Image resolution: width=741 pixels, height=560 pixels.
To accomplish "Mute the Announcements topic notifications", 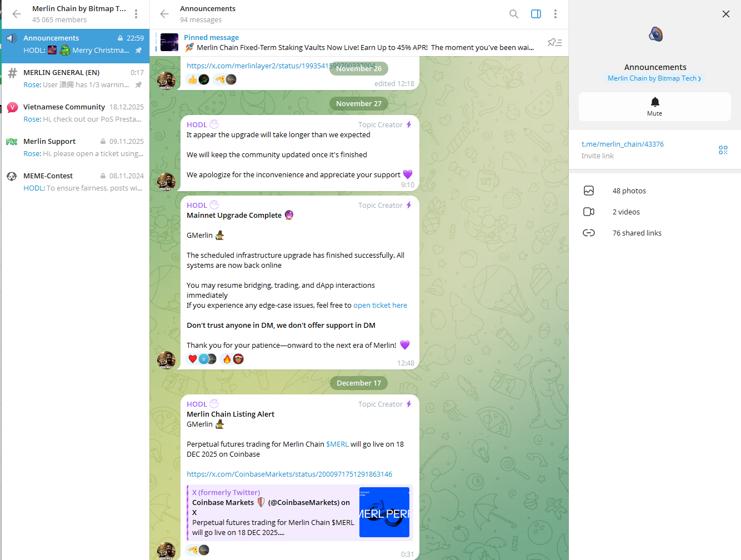I will point(654,106).
